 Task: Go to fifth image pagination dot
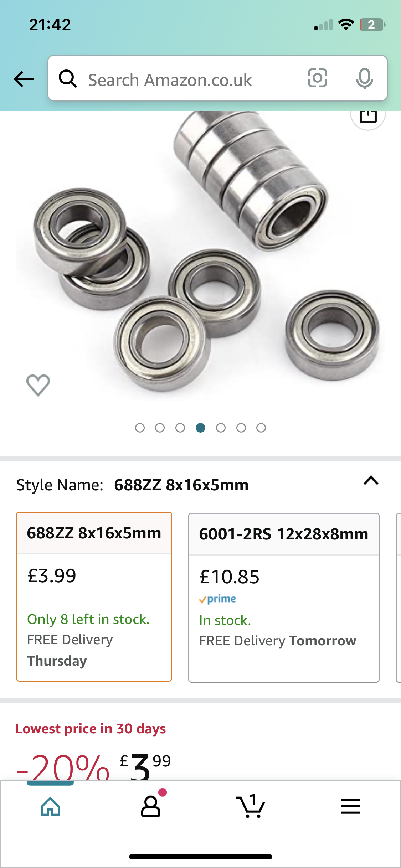tap(221, 428)
